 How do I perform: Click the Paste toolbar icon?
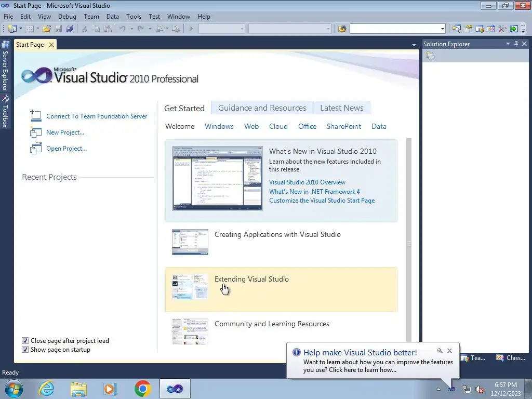tap(108, 29)
